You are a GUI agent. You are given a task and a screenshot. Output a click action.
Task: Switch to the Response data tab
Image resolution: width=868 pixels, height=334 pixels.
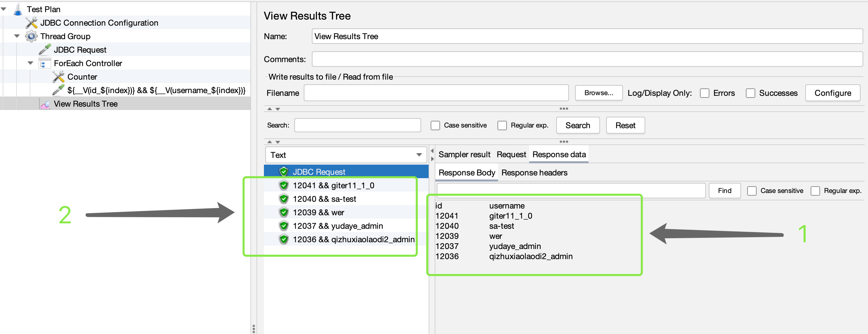[x=559, y=155]
